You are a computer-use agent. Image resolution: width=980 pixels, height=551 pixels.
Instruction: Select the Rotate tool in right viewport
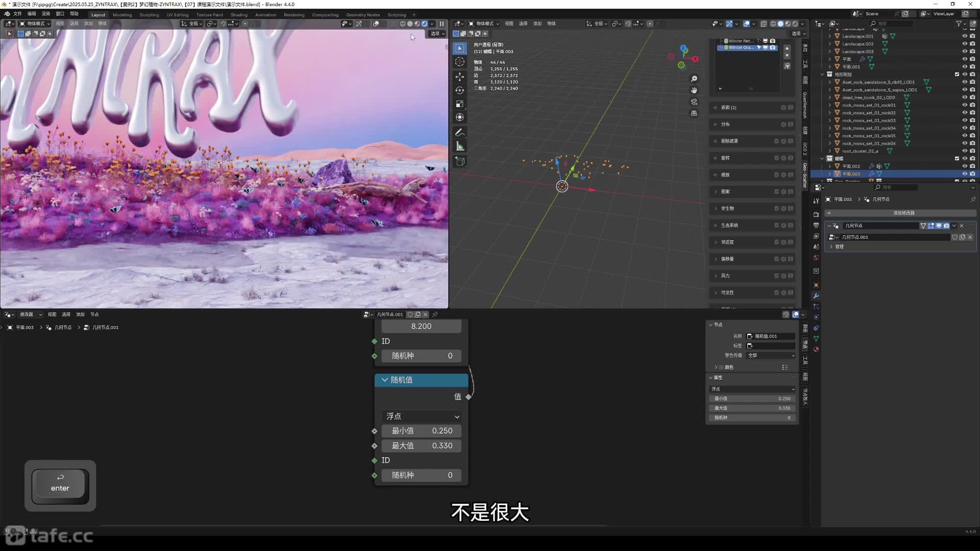pyautogui.click(x=460, y=90)
